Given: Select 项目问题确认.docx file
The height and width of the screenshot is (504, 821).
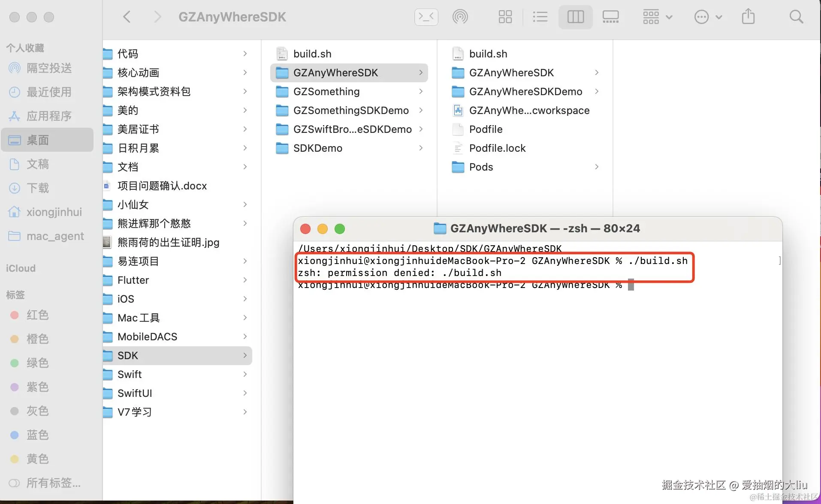Looking at the screenshot, I should [x=177, y=186].
